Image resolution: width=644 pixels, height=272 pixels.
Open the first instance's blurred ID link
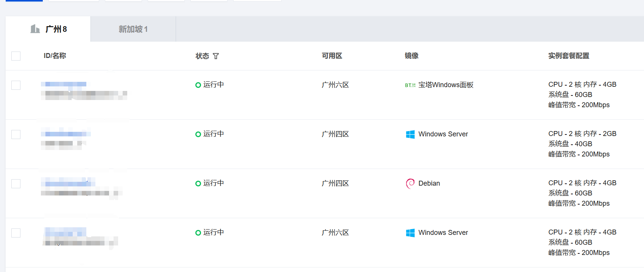click(64, 84)
